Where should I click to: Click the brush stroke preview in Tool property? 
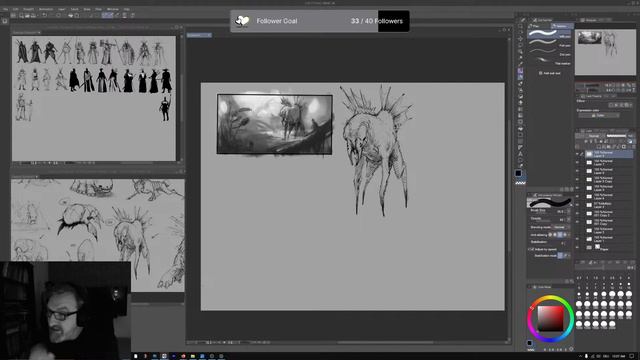549,202
